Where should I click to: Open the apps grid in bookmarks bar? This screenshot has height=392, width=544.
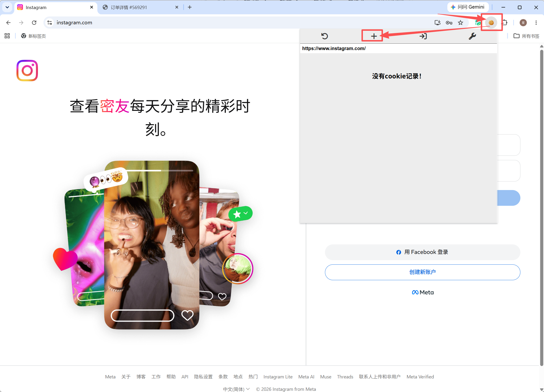(x=7, y=36)
